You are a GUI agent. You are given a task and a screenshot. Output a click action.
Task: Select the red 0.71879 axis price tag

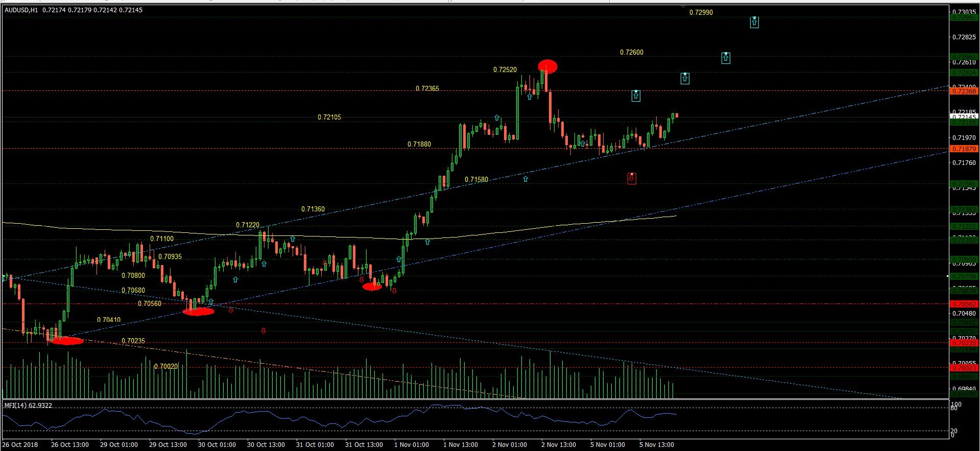point(964,149)
